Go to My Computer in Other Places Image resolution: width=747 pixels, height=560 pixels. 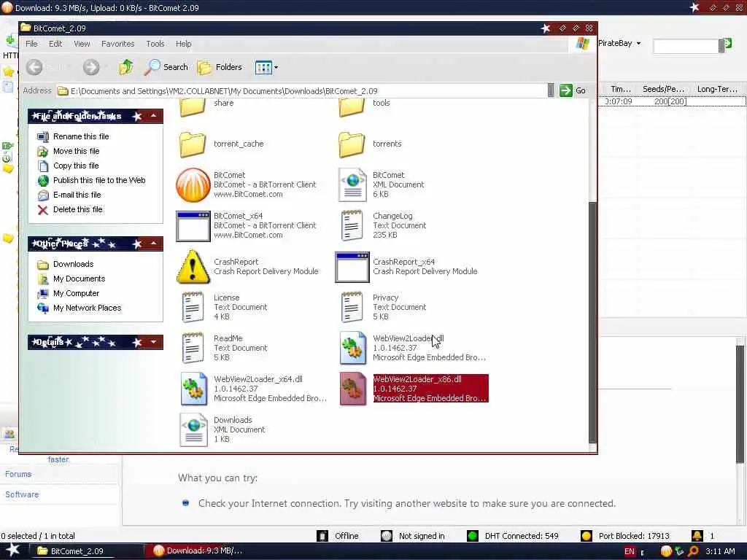69,294
